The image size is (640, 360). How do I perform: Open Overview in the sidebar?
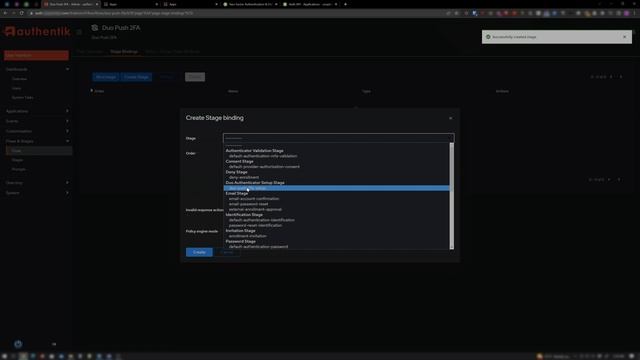pos(19,79)
